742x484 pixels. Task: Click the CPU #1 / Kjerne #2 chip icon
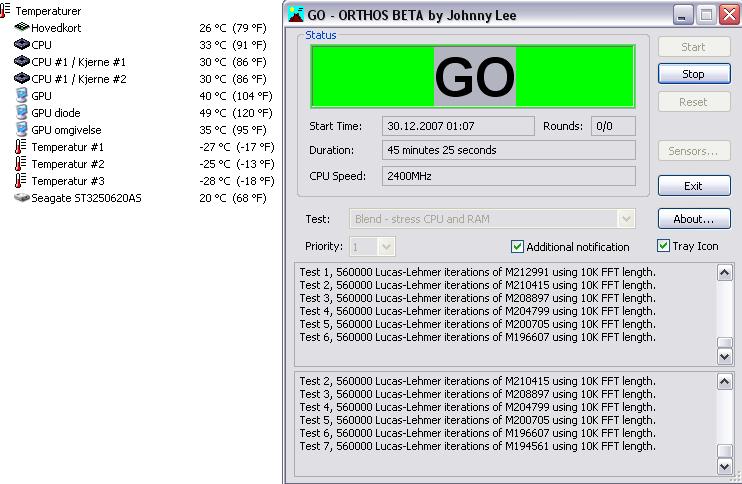pyautogui.click(x=22, y=79)
